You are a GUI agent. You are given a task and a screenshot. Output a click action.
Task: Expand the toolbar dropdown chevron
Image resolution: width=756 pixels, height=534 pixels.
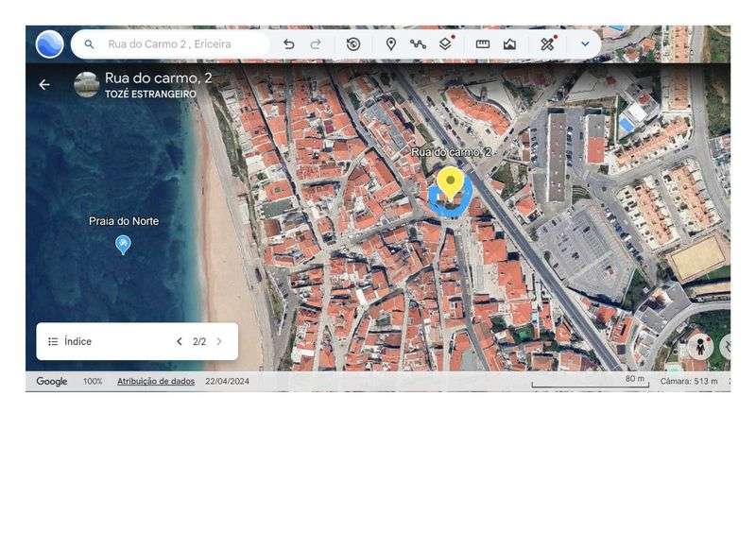[585, 43]
